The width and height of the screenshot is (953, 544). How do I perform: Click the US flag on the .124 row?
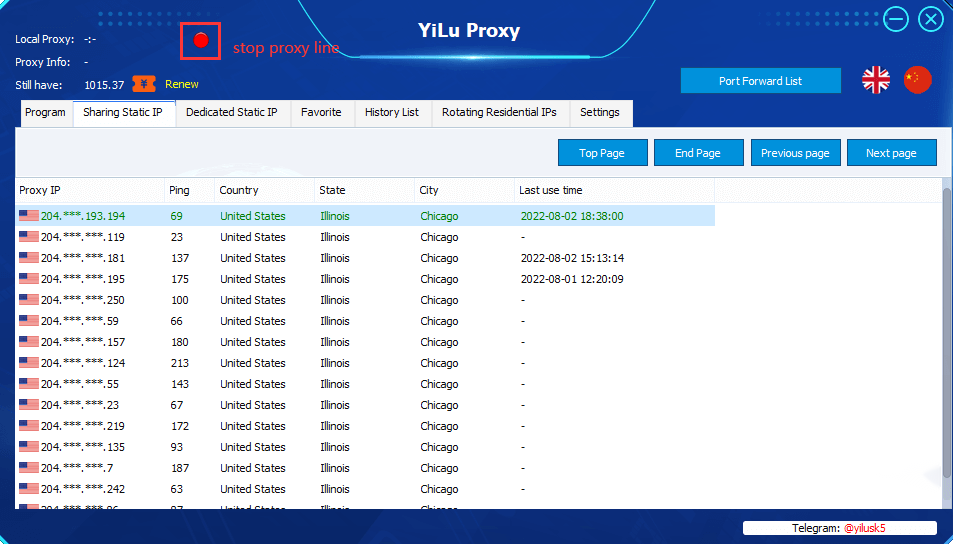[29, 362]
